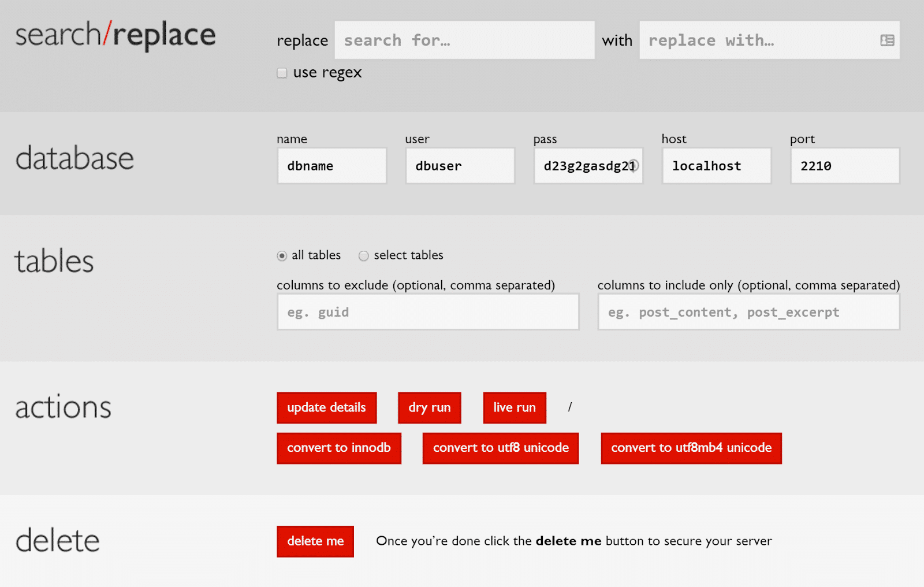This screenshot has width=924, height=587.
Task: Convert database to utf8mb4 unicode
Action: coord(691,448)
